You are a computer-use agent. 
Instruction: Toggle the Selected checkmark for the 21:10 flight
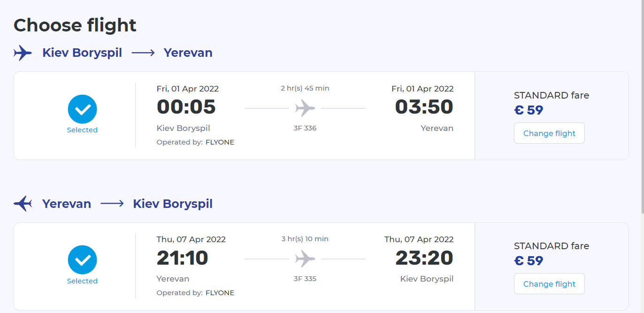tap(82, 260)
